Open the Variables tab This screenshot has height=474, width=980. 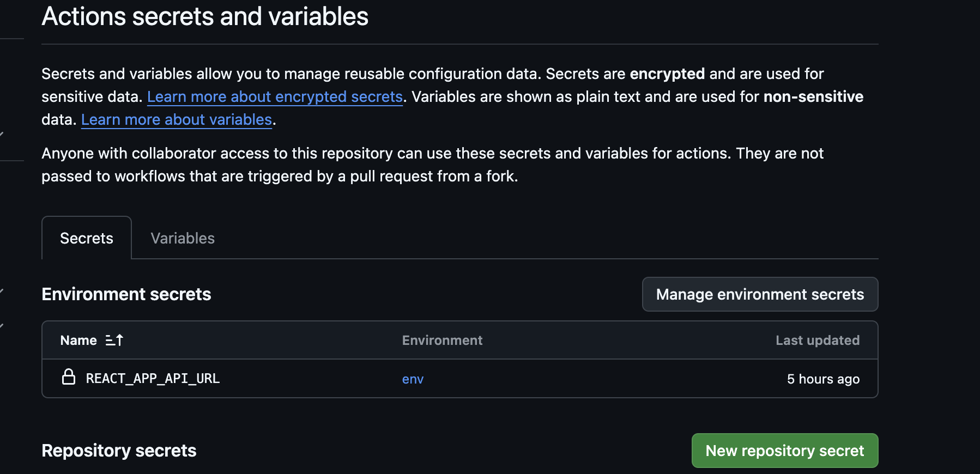183,238
